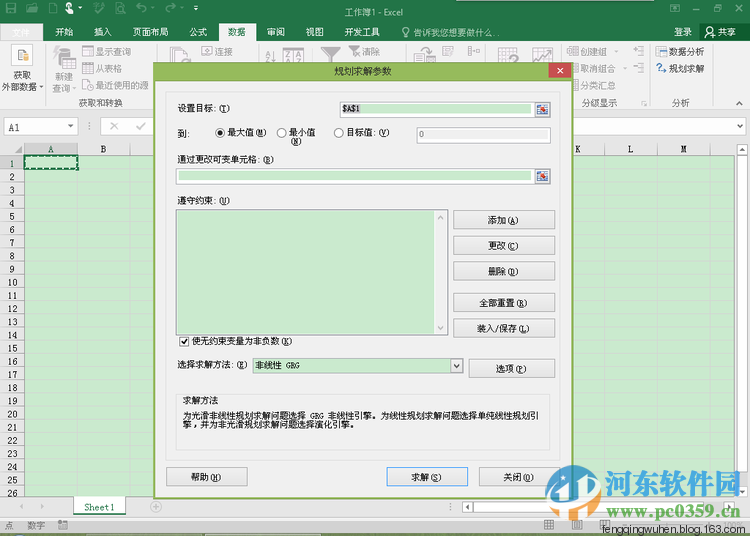The height and width of the screenshot is (536, 750).
Task: Click 从表格 in ribbon
Action: point(102,68)
